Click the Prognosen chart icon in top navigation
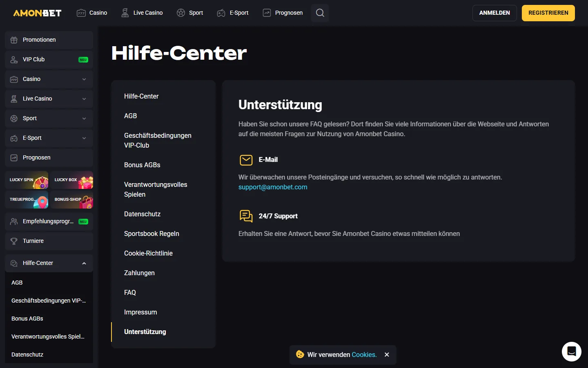588x368 pixels. pos(267,13)
